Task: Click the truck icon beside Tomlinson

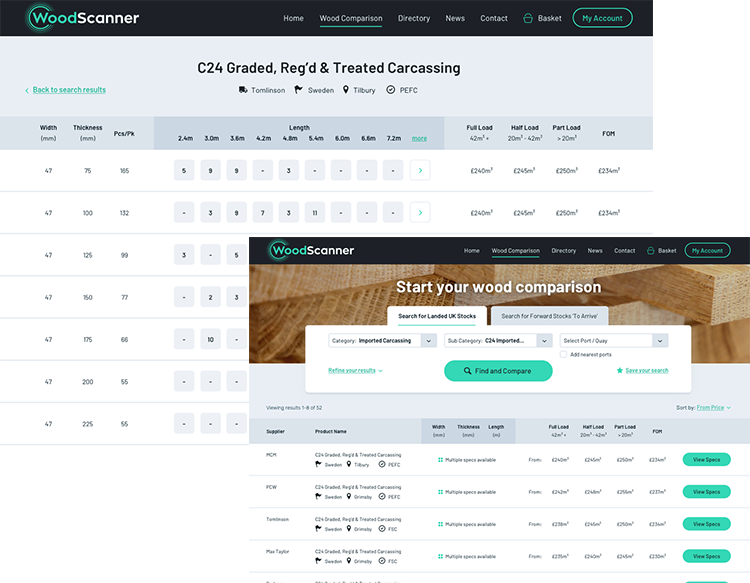Action: pyautogui.click(x=243, y=90)
